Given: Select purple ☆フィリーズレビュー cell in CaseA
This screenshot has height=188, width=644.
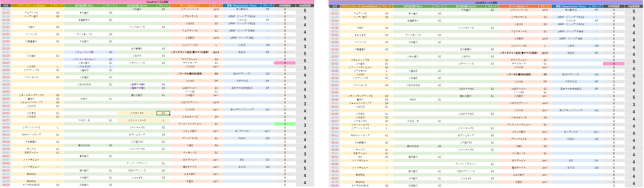Looking at the screenshot, I should (x=84, y=59).
